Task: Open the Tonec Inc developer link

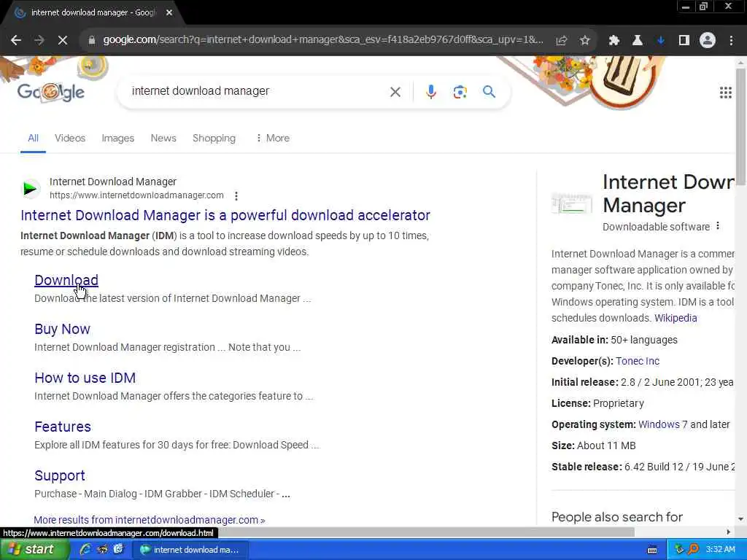Action: [x=638, y=361]
